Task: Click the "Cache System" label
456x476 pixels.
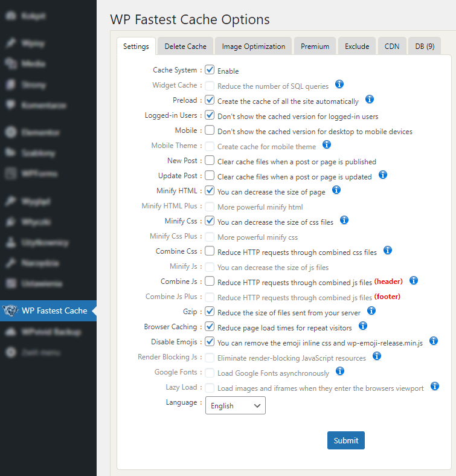Action: (175, 70)
